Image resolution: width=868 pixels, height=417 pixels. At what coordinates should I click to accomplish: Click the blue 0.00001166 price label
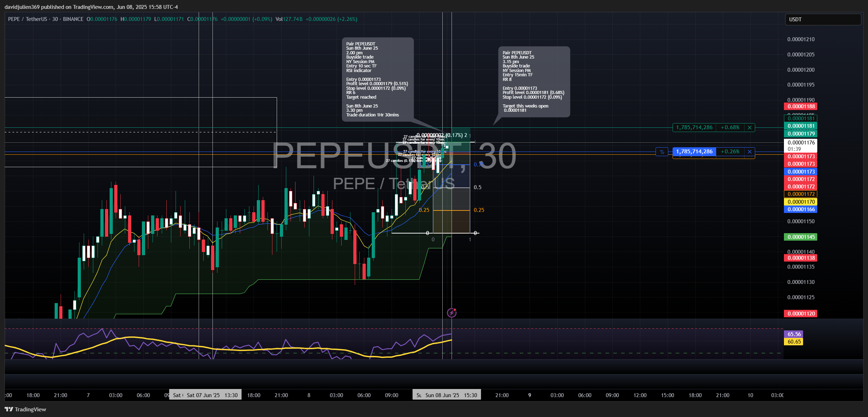(x=801, y=209)
